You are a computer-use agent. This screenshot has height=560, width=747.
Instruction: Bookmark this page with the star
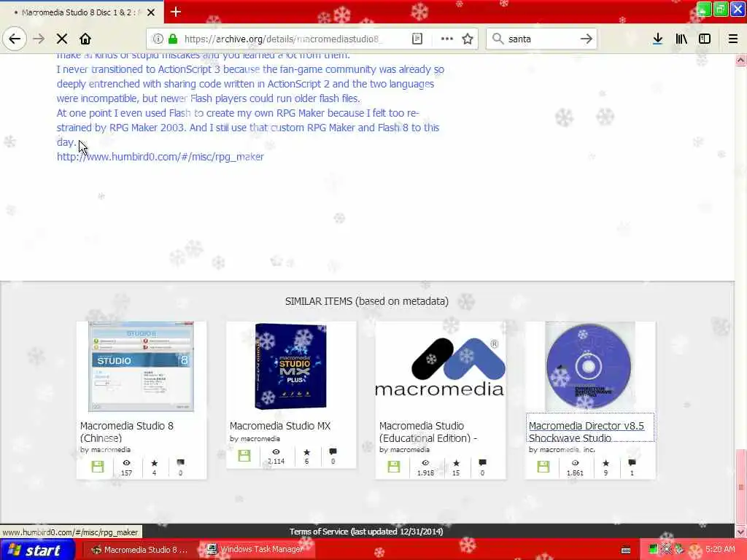(468, 39)
